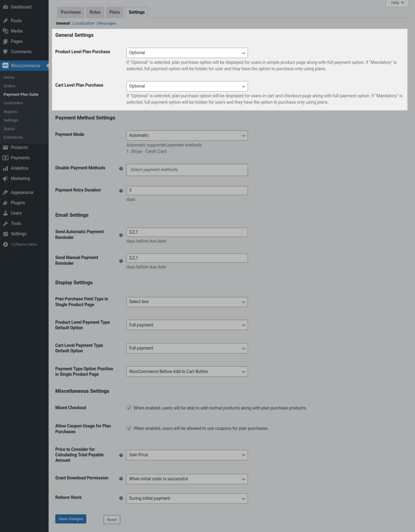This screenshot has width=415, height=532.
Task: Click the Appearance brush icon
Action: pyautogui.click(x=6, y=192)
